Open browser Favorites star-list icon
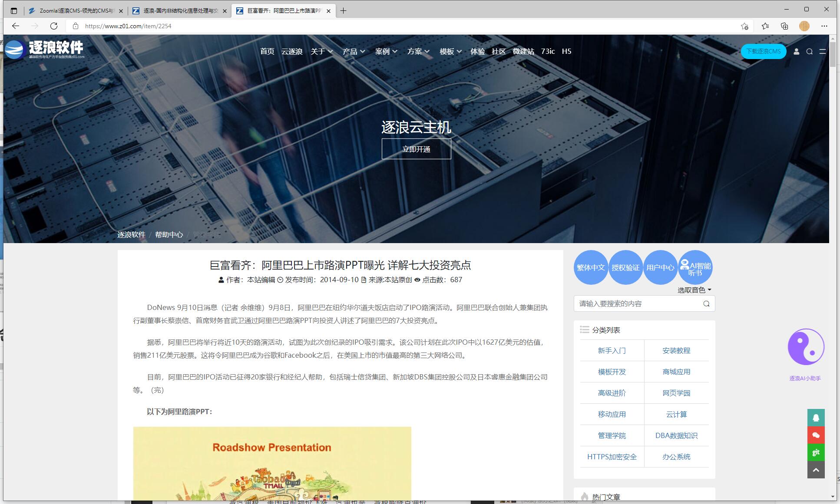 point(765,26)
